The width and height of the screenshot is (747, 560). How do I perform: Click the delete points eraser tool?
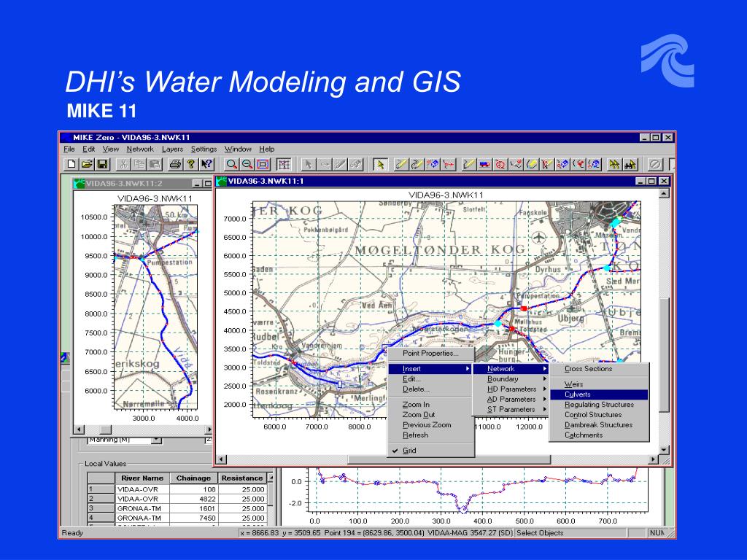click(433, 164)
